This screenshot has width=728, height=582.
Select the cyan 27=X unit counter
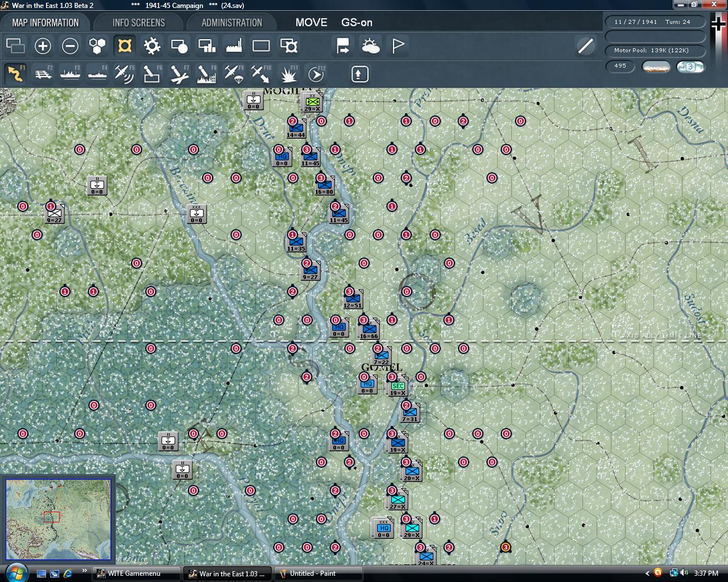(x=398, y=501)
